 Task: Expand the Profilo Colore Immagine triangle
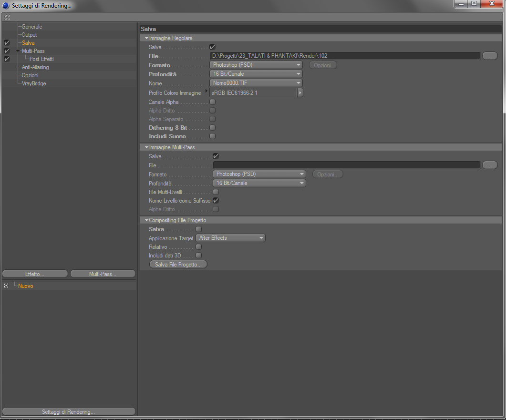(207, 91)
